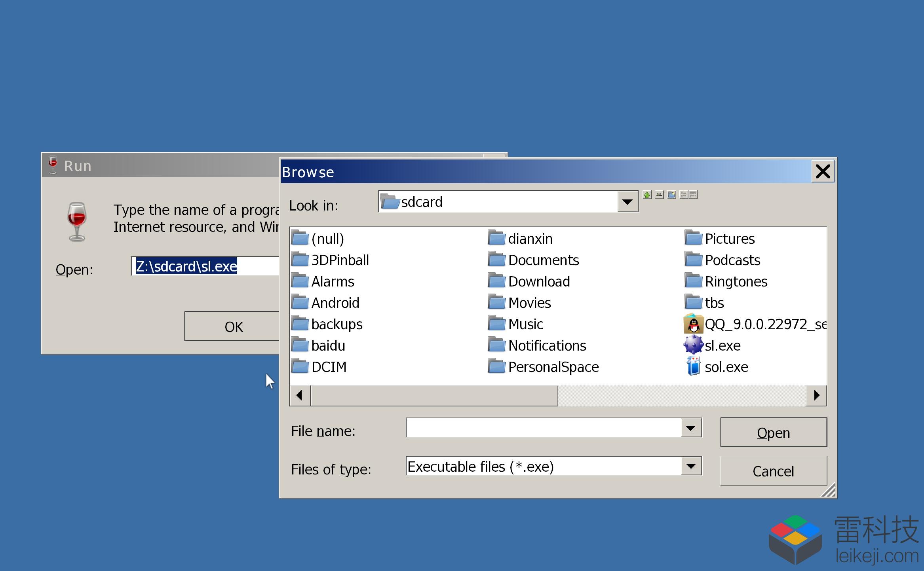This screenshot has width=924, height=571.
Task: Expand the Look in sdcard dropdown
Action: click(x=627, y=202)
